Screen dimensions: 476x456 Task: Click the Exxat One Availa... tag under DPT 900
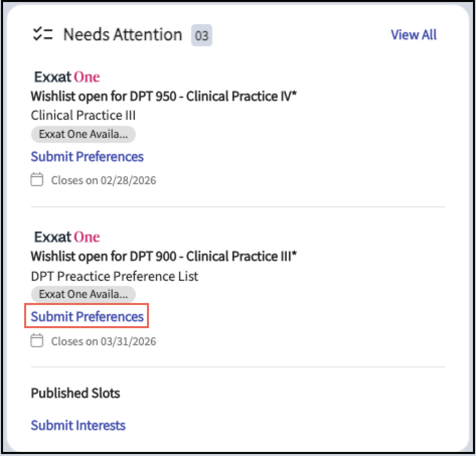(83, 294)
